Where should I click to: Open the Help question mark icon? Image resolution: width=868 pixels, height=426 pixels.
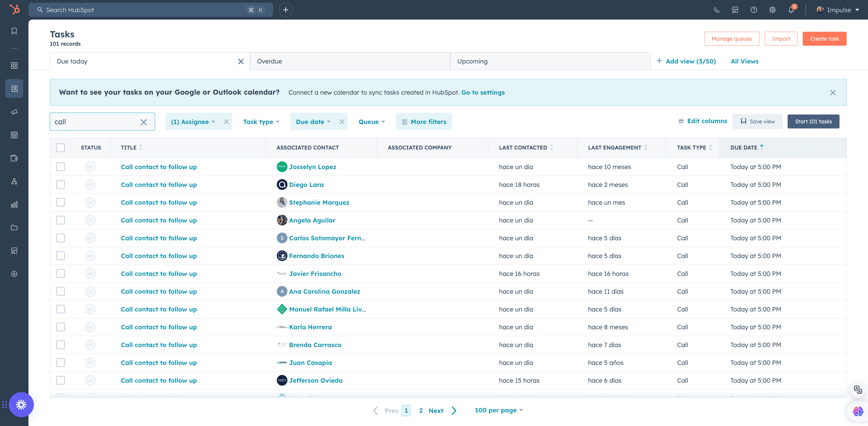pyautogui.click(x=754, y=10)
